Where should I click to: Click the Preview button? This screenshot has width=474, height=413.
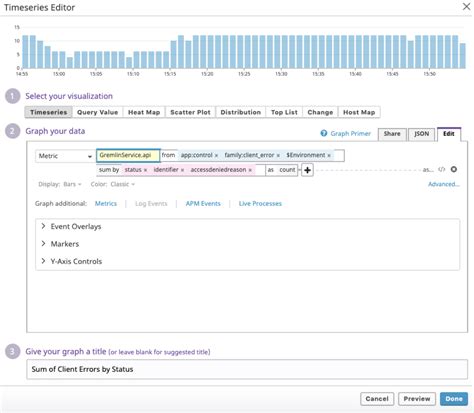(417, 399)
